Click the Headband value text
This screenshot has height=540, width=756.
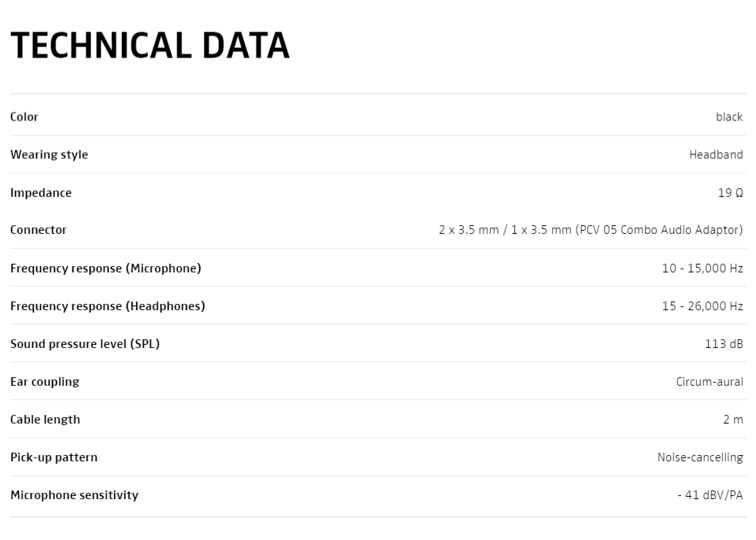pyautogui.click(x=716, y=155)
